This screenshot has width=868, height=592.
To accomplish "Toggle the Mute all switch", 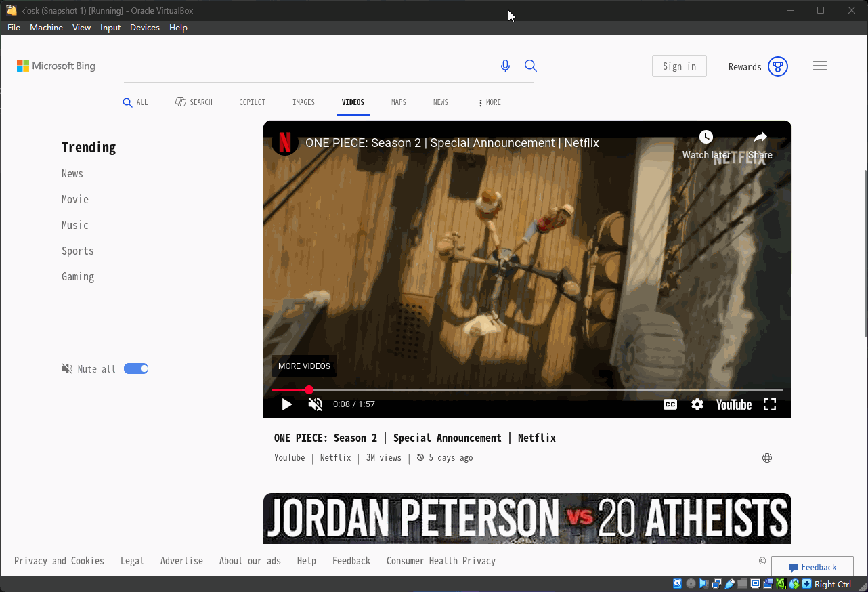I will pyautogui.click(x=136, y=368).
